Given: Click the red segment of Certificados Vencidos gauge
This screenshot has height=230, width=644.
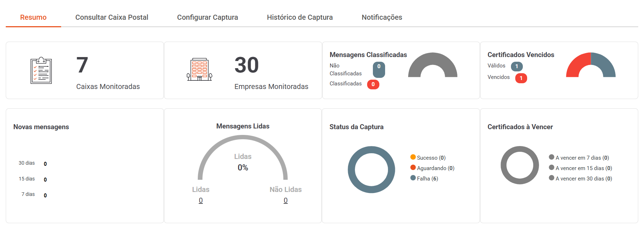Looking at the screenshot, I should (x=577, y=65).
